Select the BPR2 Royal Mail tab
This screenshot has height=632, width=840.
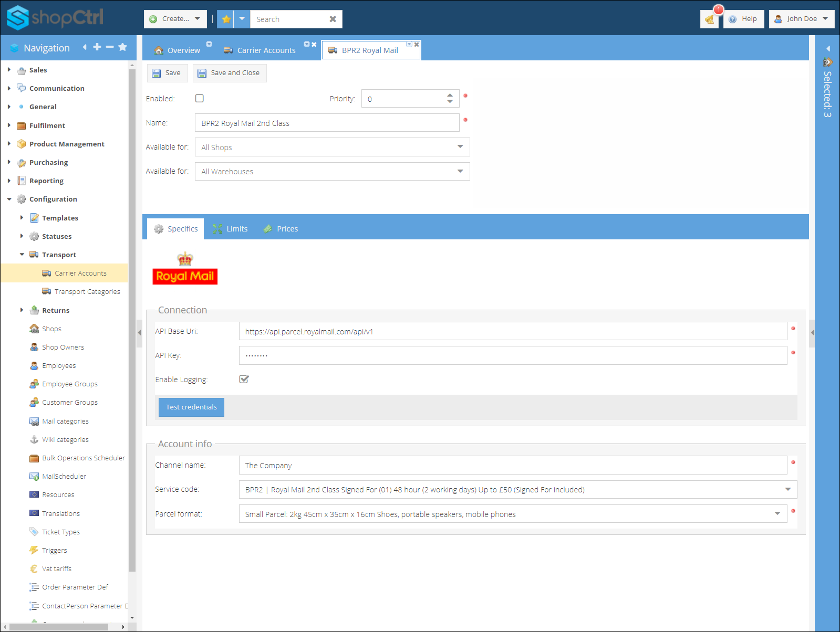click(370, 50)
